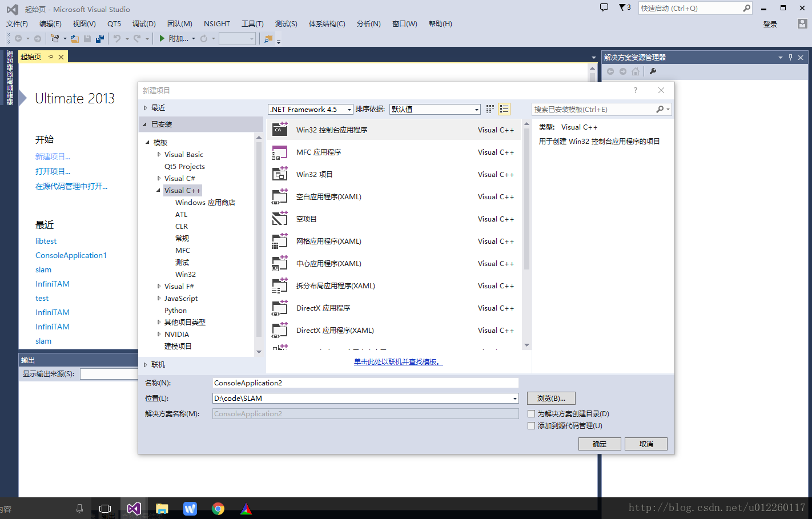Image resolution: width=812 pixels, height=519 pixels.
Task: Select the empty project template icon
Action: pos(280,219)
